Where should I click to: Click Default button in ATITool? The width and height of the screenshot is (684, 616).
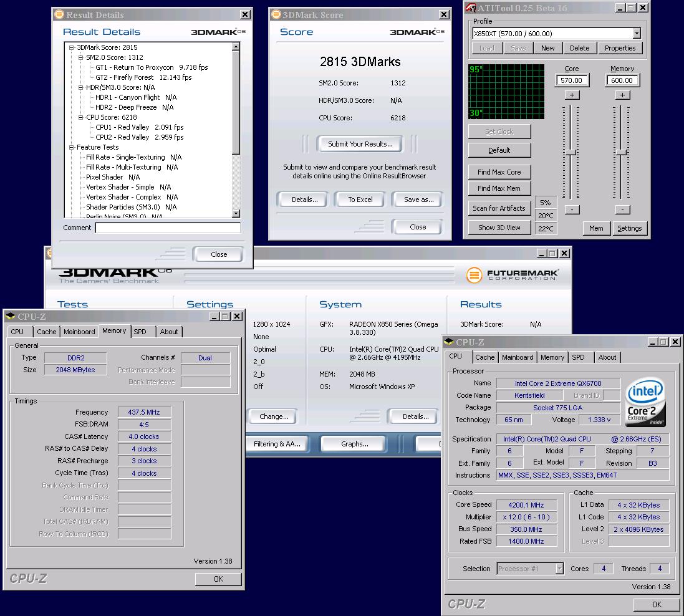coord(499,150)
